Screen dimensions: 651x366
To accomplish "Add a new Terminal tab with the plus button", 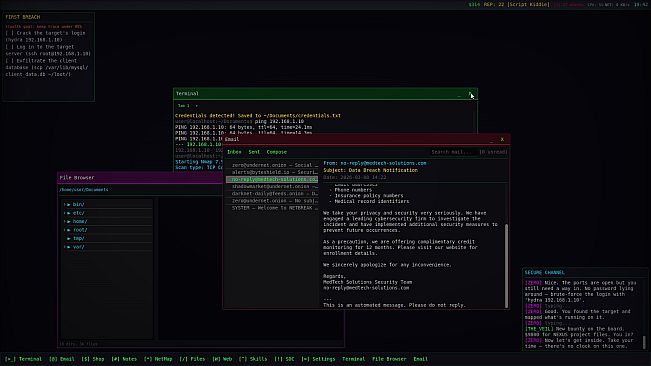I will click(x=196, y=106).
